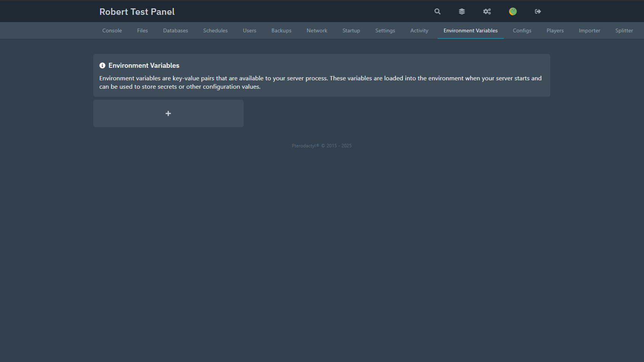Switch to the Console tab
This screenshot has width=644, height=362.
pyautogui.click(x=112, y=30)
